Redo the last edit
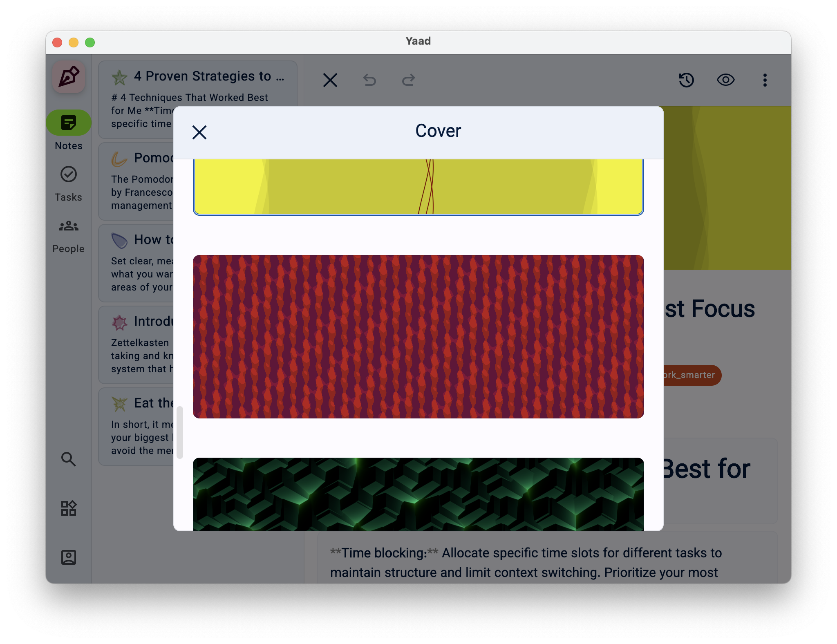 (x=409, y=80)
